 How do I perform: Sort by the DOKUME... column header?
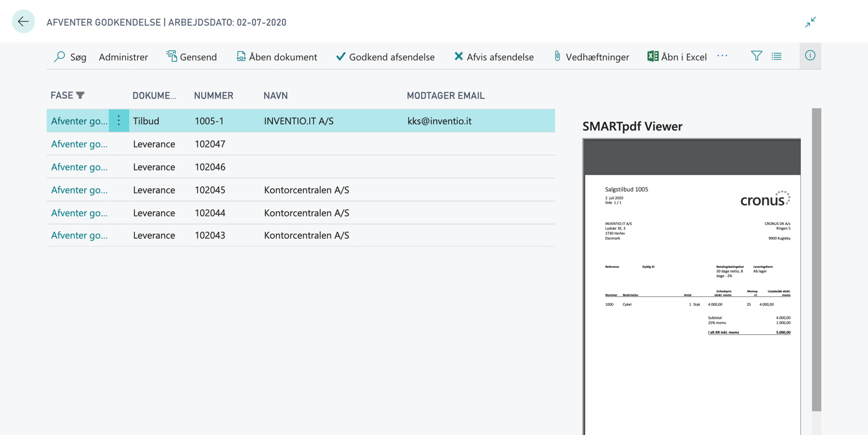(x=154, y=95)
